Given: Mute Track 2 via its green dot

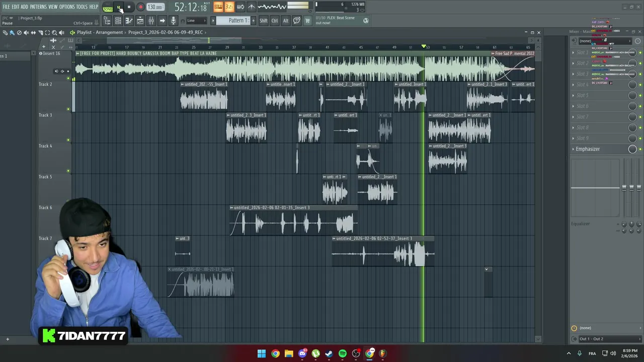Looking at the screenshot, I should click(x=68, y=109).
